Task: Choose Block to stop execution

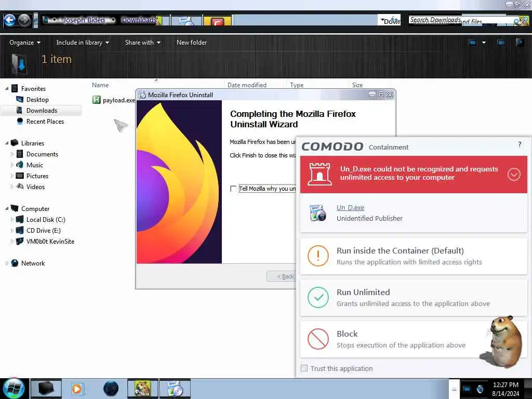Action: click(x=413, y=339)
